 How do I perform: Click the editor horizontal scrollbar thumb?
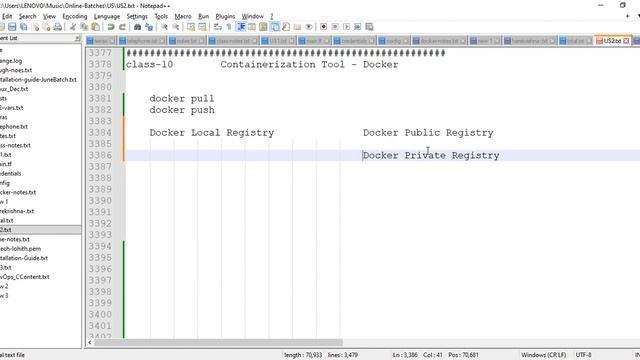(x=218, y=342)
